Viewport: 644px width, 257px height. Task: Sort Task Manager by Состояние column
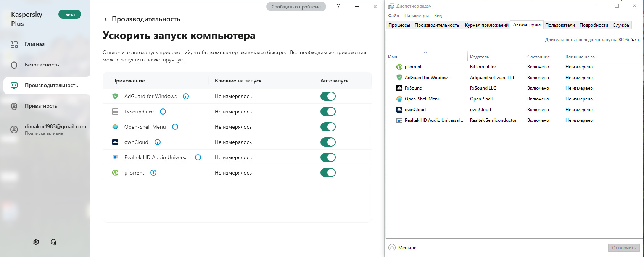[x=544, y=57]
